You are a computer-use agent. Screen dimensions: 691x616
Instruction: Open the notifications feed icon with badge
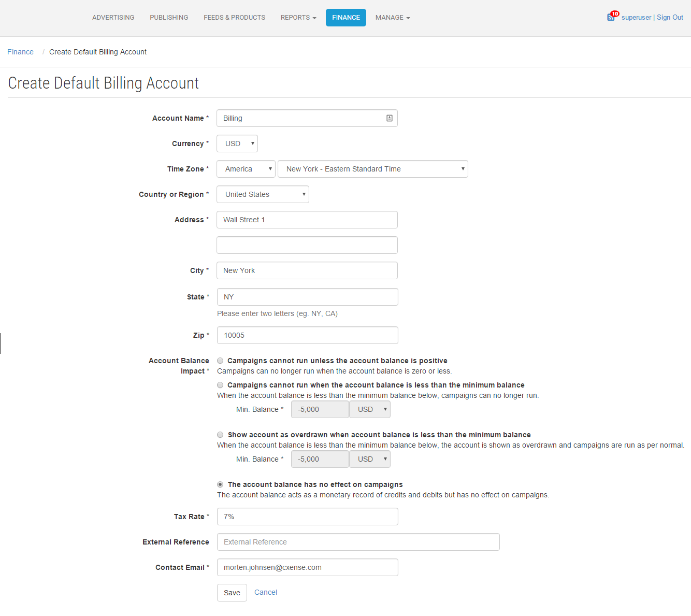(x=613, y=16)
